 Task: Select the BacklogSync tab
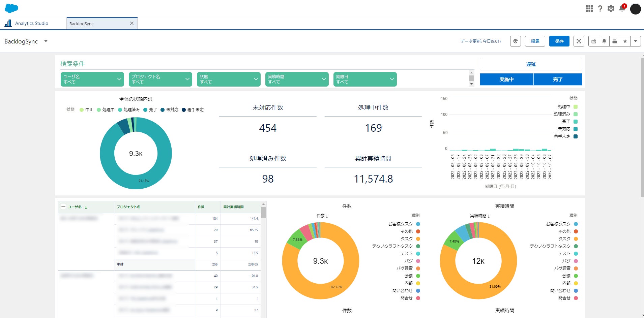[x=82, y=24]
